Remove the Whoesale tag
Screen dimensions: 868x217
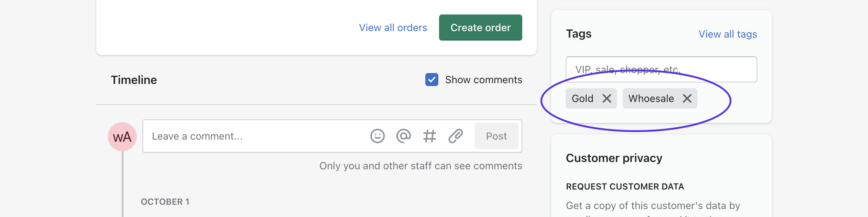(x=687, y=98)
